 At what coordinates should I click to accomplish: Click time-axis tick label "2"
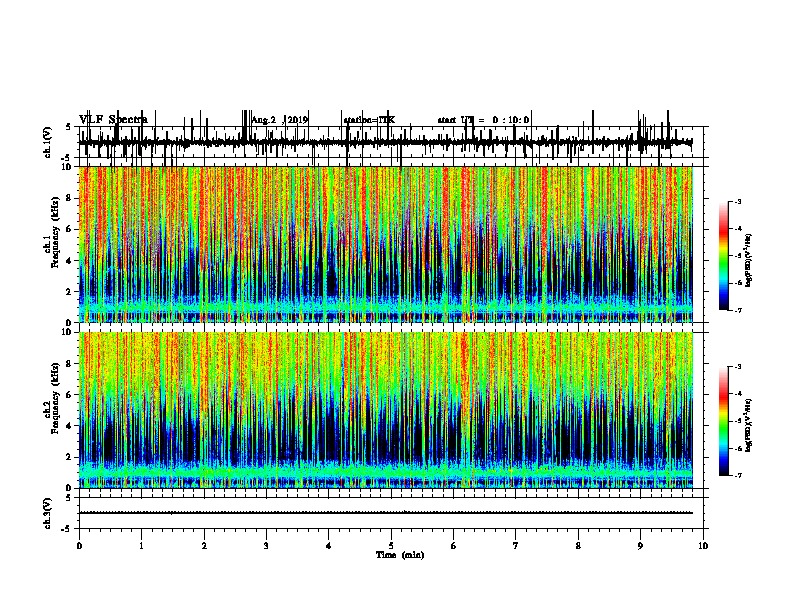click(x=204, y=546)
